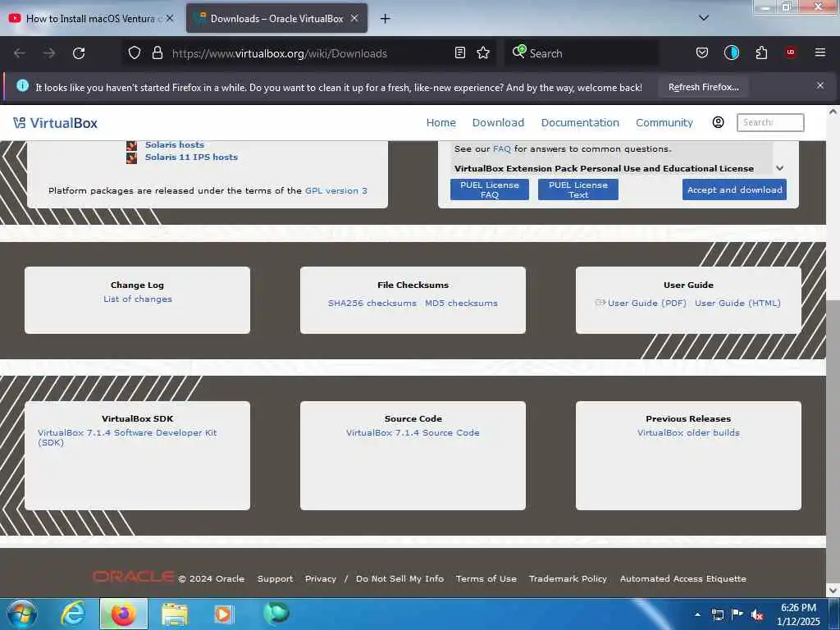Viewport: 840px width, 630px height.
Task: Toggle reader view icon in address bar
Action: tap(459, 53)
